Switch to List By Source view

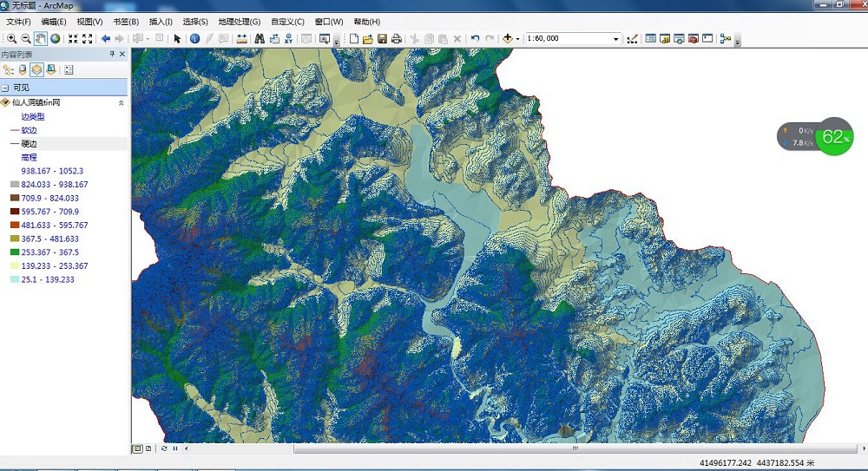pos(23,70)
